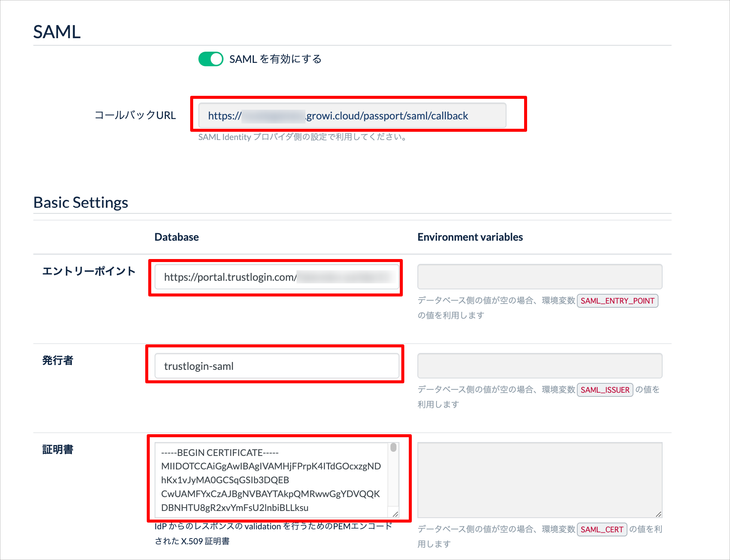Select the Database column header
730x560 pixels.
176,237
